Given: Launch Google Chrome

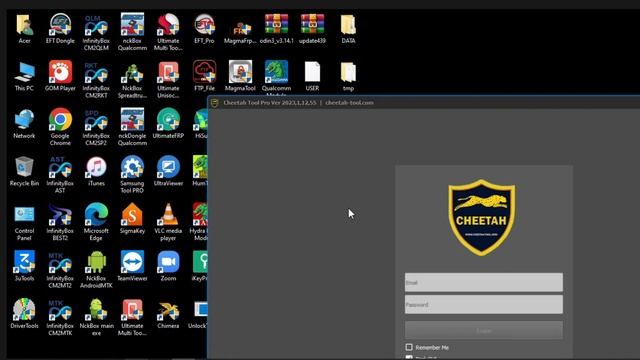Looking at the screenshot, I should [x=60, y=120].
